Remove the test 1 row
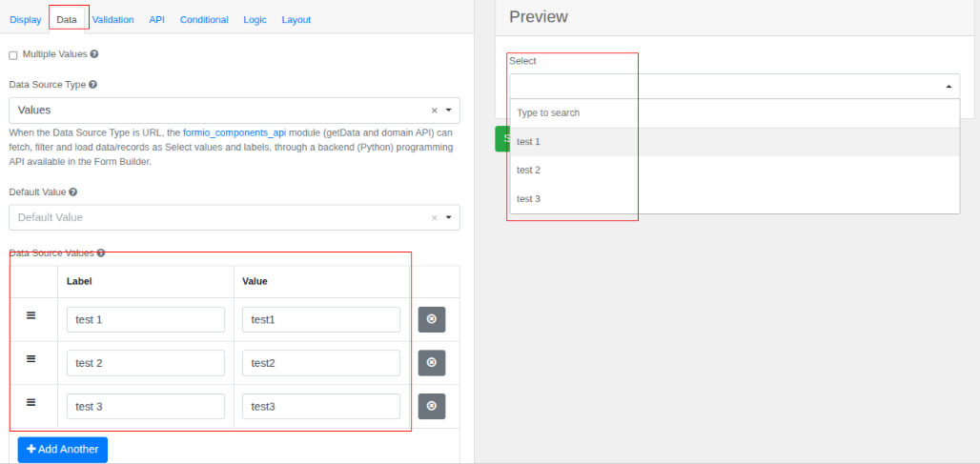The height and width of the screenshot is (464, 980). pyautogui.click(x=431, y=319)
